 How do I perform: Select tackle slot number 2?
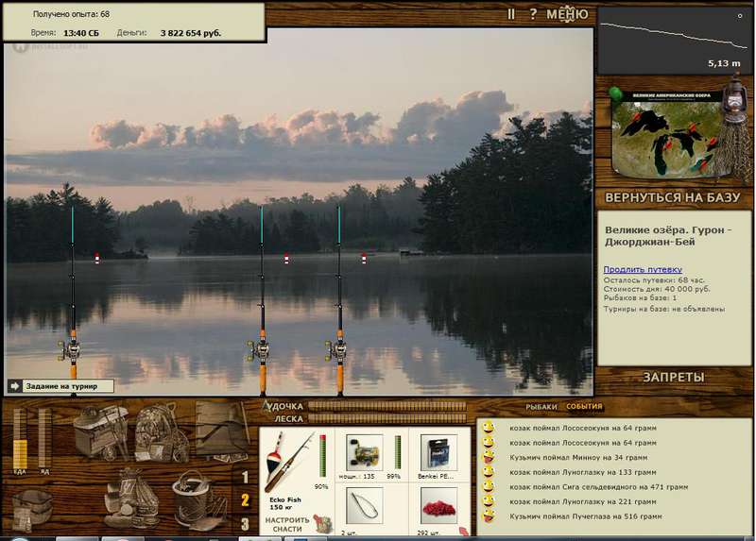[245, 500]
